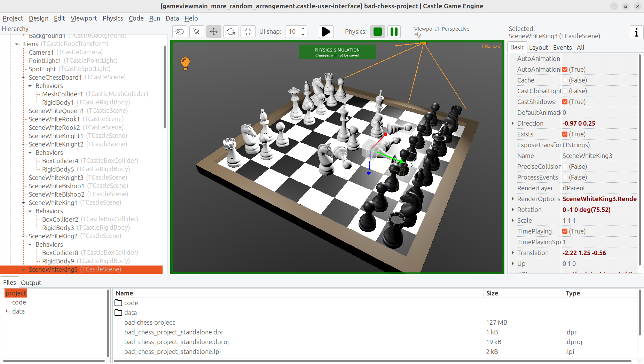Open the Viewport menu
644x364 pixels.
[84, 18]
